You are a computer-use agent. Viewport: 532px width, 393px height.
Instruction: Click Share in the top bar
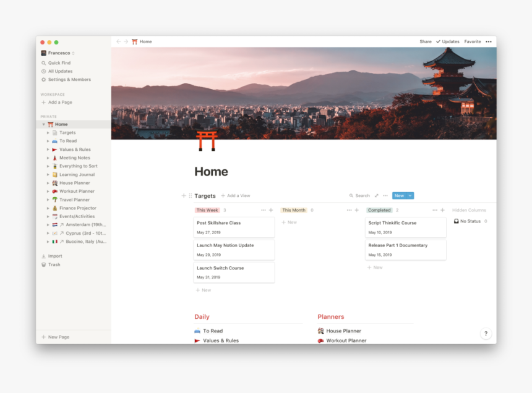[426, 41]
